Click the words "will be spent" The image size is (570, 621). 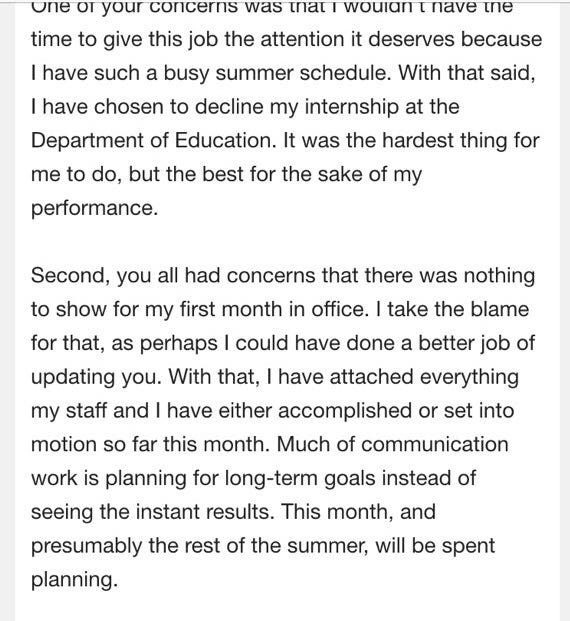(435, 547)
